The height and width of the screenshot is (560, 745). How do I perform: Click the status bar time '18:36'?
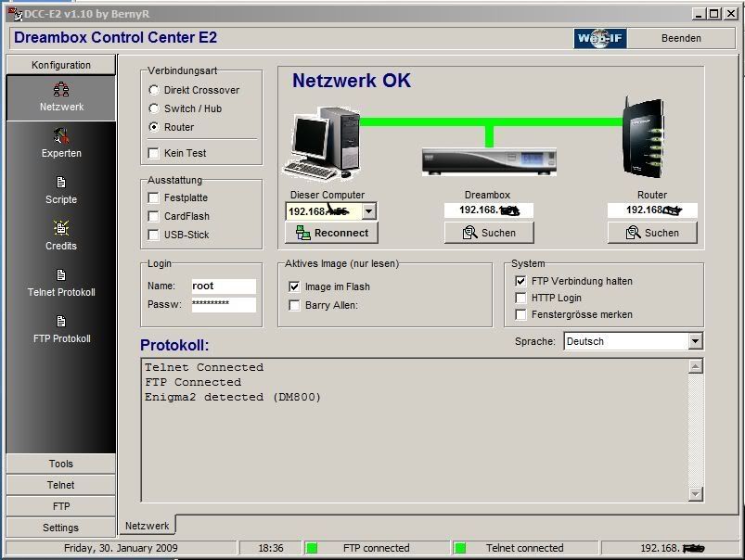(x=271, y=548)
